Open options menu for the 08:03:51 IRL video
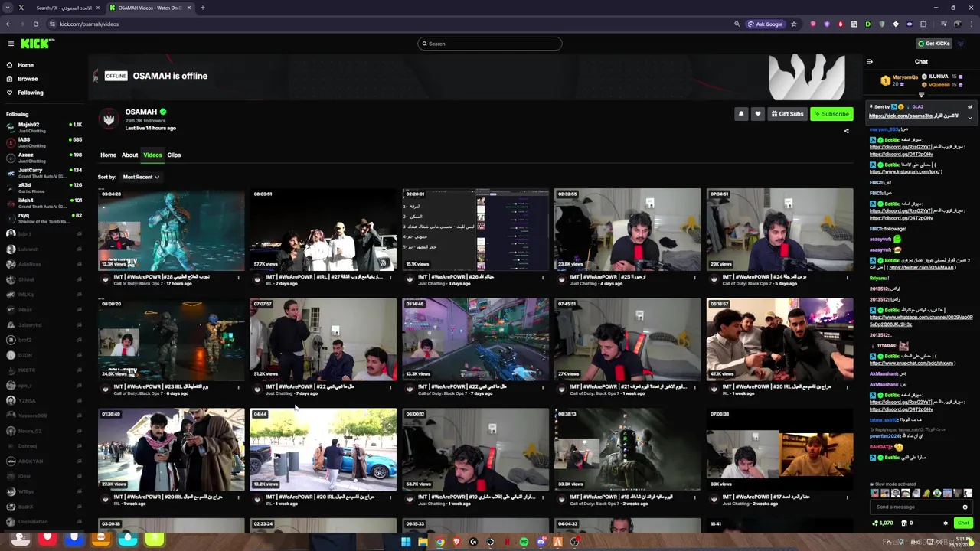 point(390,278)
